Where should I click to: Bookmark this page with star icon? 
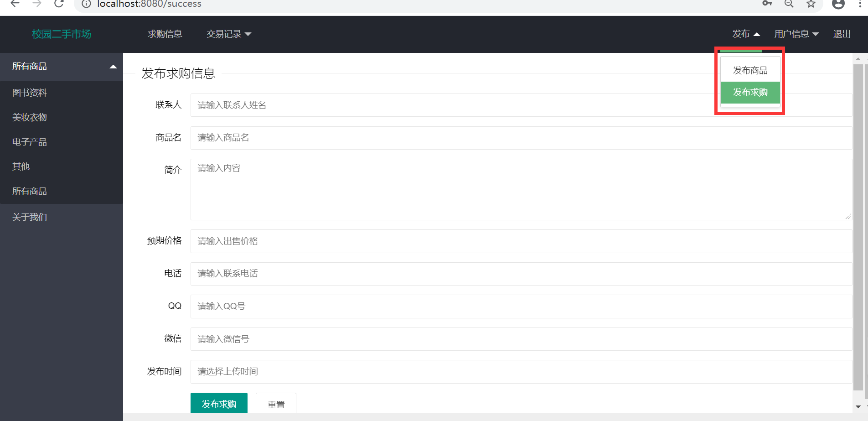pyautogui.click(x=811, y=4)
